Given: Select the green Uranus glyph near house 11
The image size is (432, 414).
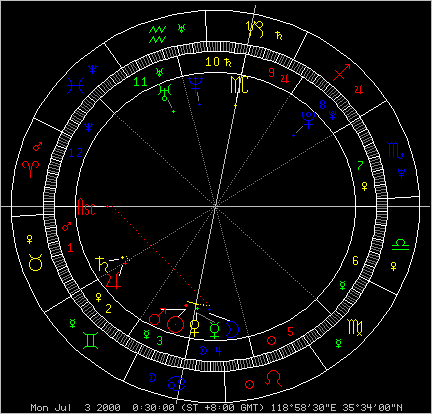Looking at the screenshot, I should click(164, 93).
